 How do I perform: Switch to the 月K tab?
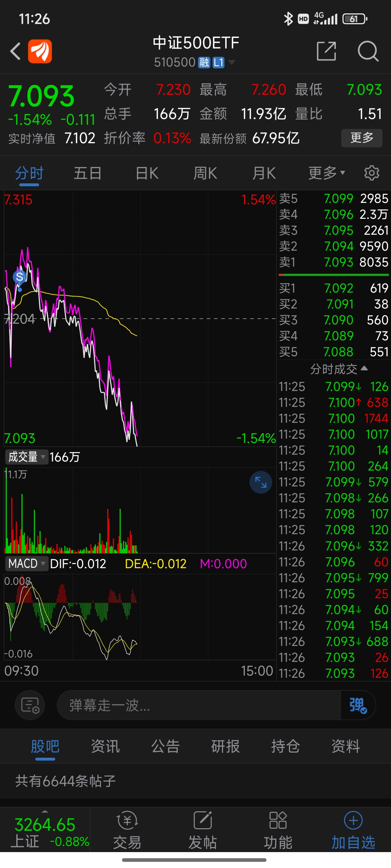click(264, 173)
